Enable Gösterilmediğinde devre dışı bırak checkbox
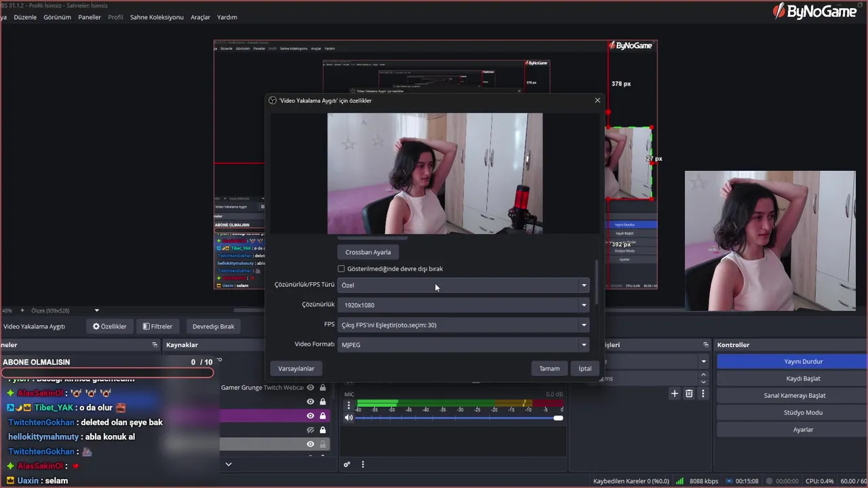 click(x=341, y=269)
